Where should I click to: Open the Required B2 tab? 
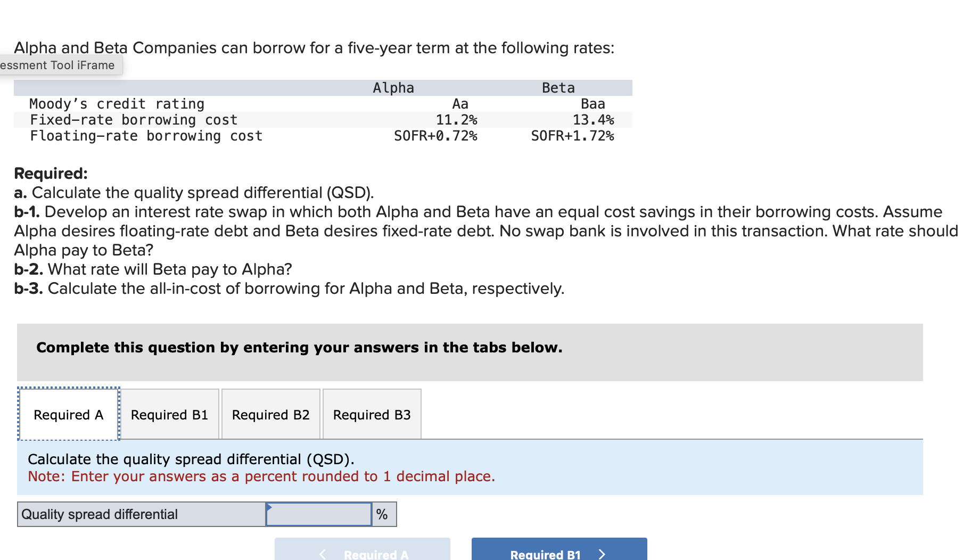point(270,414)
